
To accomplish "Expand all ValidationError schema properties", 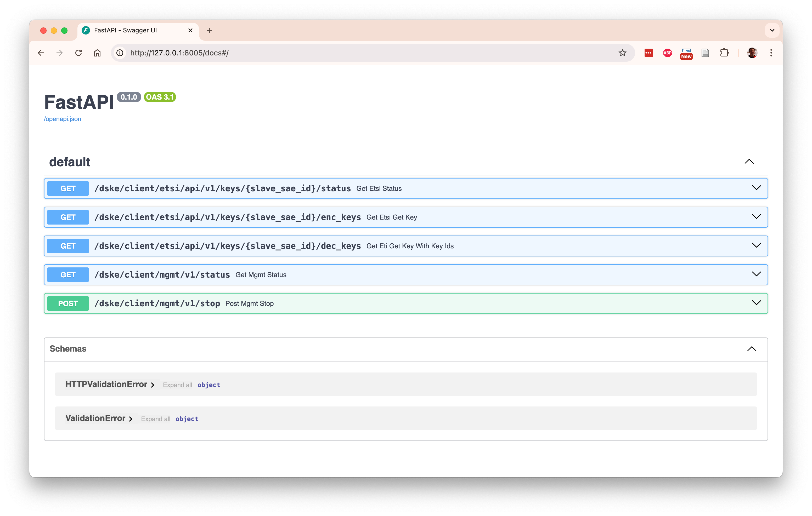I will pos(155,418).
